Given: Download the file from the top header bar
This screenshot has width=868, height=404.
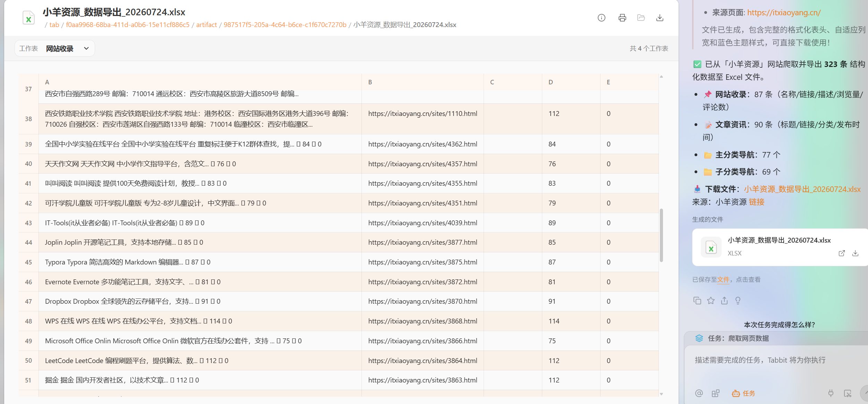Looking at the screenshot, I should click(x=659, y=18).
